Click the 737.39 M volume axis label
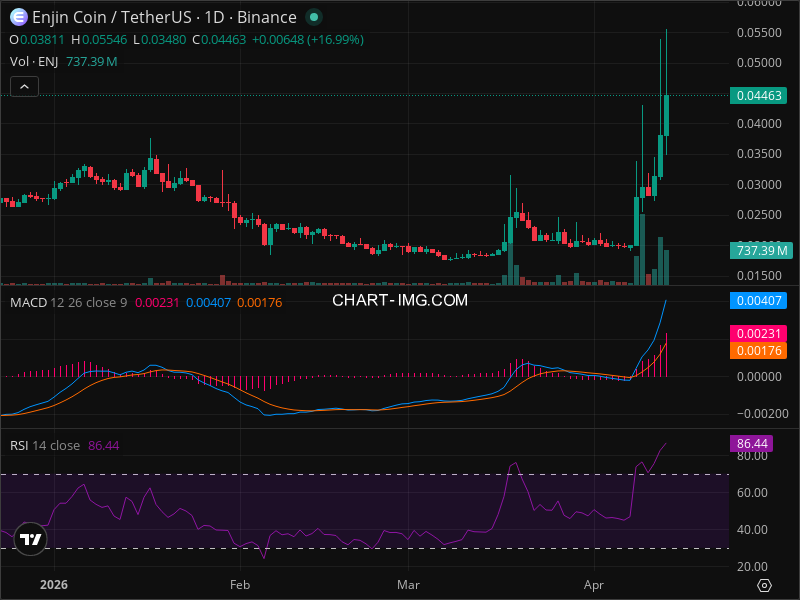This screenshot has height=600, width=800. [761, 251]
